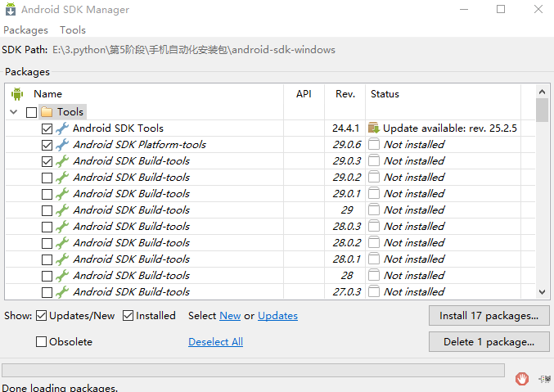Collapse the Tools tree group
This screenshot has width=554, height=392.
(14, 112)
